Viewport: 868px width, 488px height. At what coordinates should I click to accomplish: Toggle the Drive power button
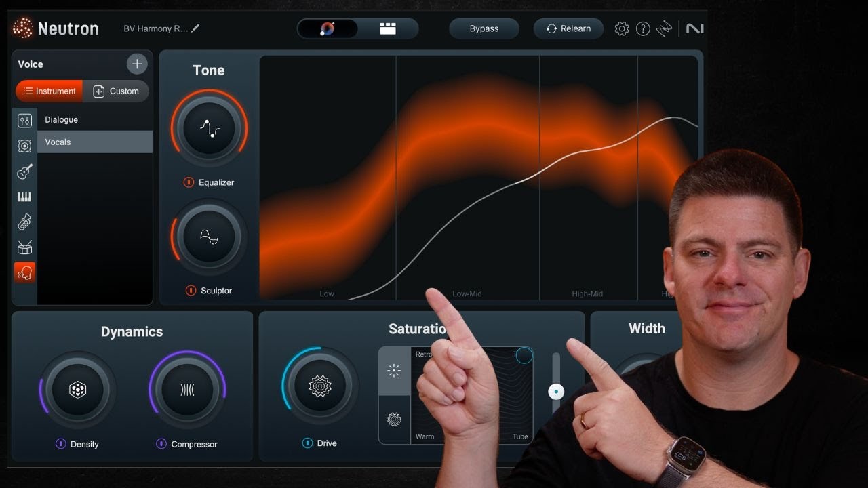(307, 443)
